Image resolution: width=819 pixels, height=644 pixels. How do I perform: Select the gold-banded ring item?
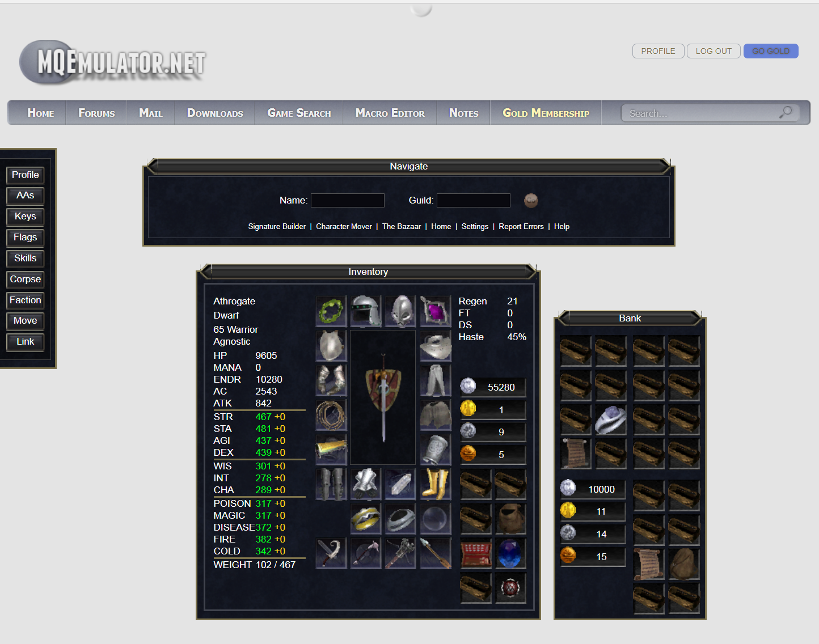(366, 519)
